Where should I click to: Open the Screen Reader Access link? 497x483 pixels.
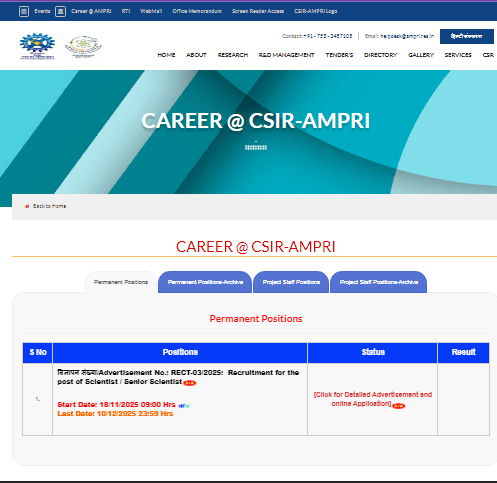coord(258,11)
